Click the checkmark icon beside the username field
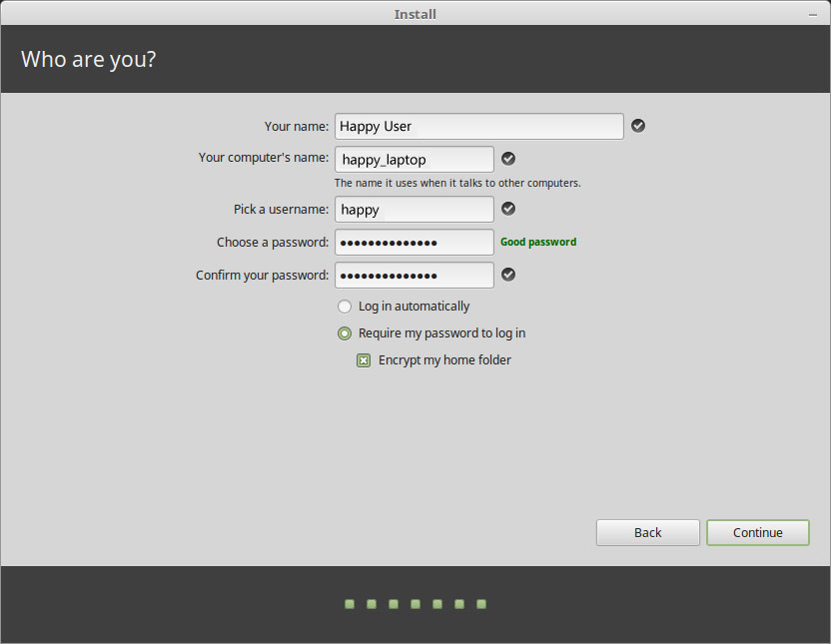 point(508,209)
